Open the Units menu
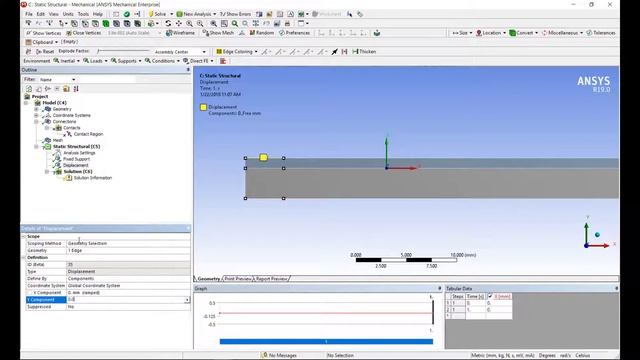The height and width of the screenshot is (360, 640). (x=68, y=14)
